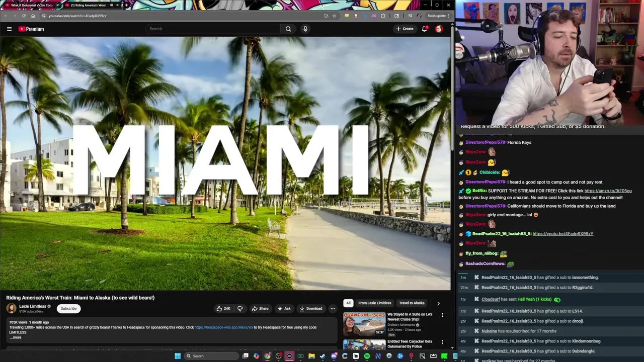Click the YouTube search magnifier button

[x=288, y=29]
